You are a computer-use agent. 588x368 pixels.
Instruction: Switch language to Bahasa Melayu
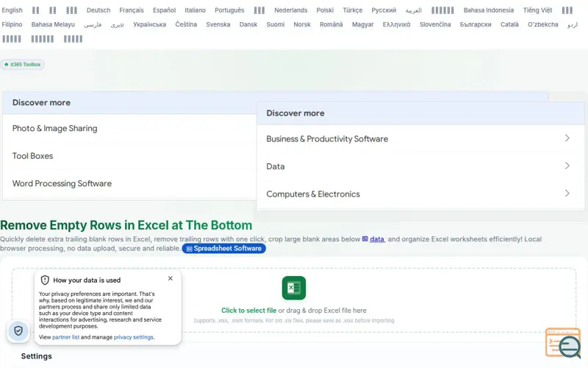[53, 24]
